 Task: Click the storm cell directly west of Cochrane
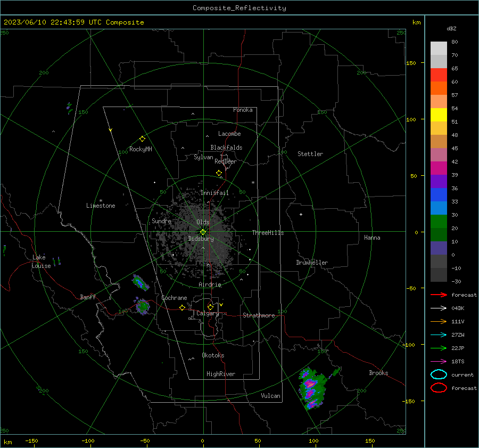click(x=143, y=306)
